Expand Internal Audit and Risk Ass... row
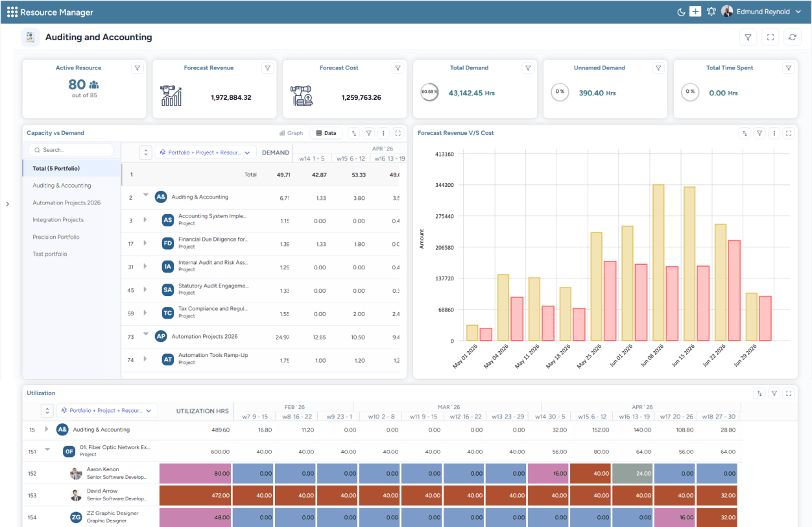The width and height of the screenshot is (812, 527). (x=145, y=267)
